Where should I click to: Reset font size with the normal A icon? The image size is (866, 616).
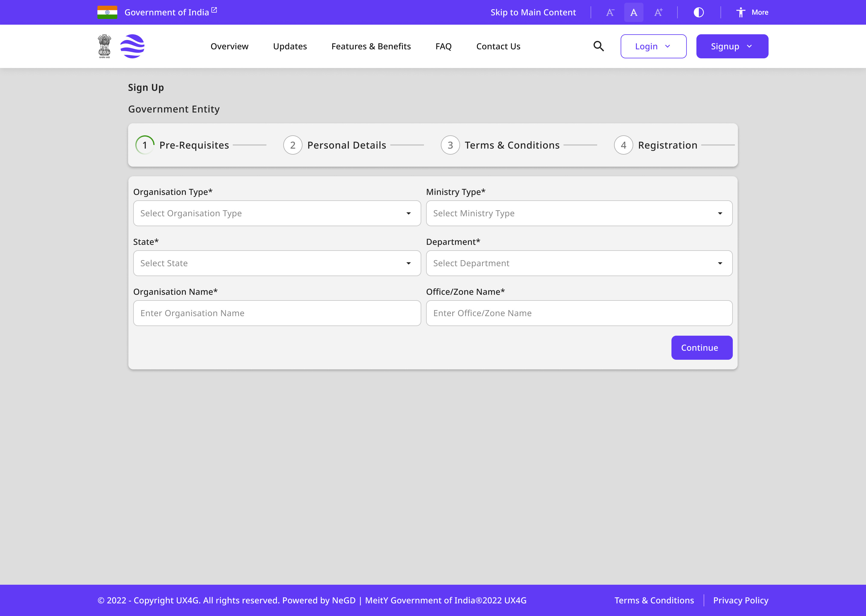point(634,13)
